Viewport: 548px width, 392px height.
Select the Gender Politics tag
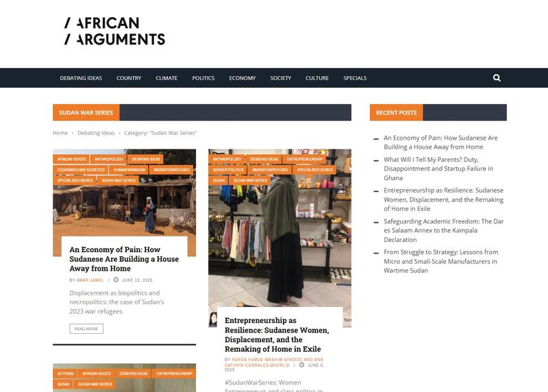point(228,169)
